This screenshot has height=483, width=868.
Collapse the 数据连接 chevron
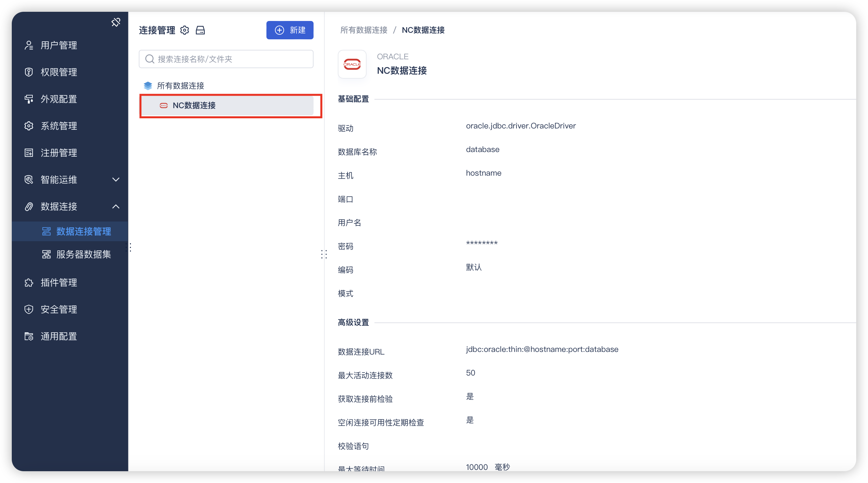point(116,206)
